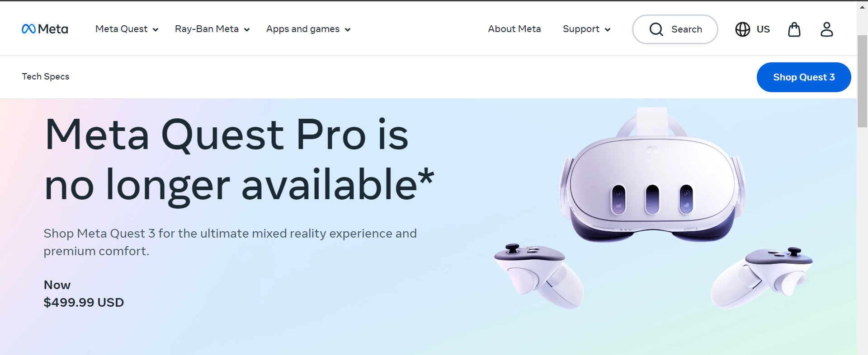Screen dimensions: 868x355
Task: Click the magnifying glass search icon
Action: point(656,29)
